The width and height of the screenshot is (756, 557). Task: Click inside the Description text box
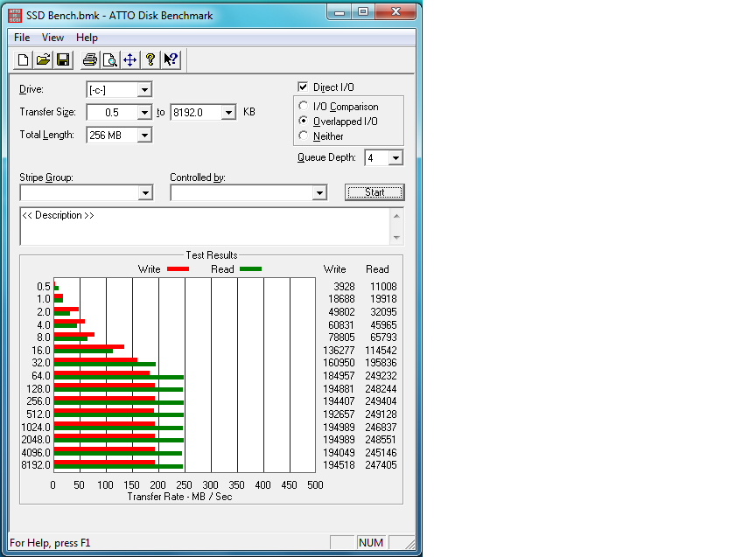click(205, 226)
